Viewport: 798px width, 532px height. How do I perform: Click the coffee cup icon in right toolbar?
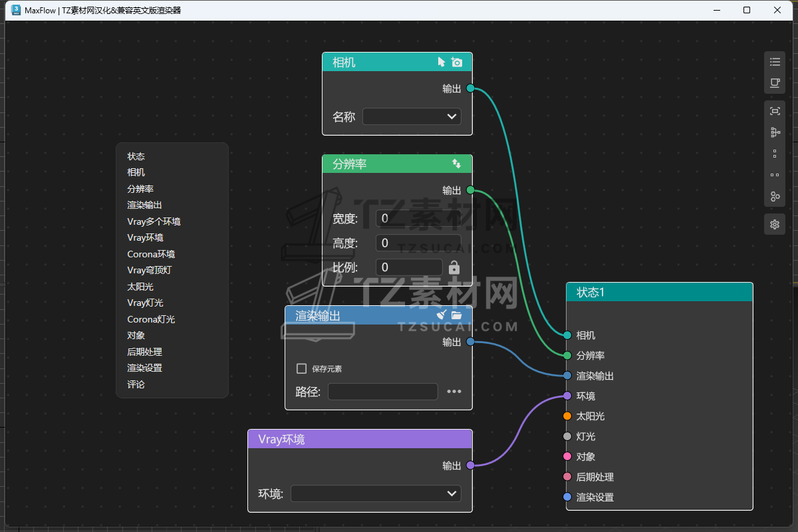(775, 83)
